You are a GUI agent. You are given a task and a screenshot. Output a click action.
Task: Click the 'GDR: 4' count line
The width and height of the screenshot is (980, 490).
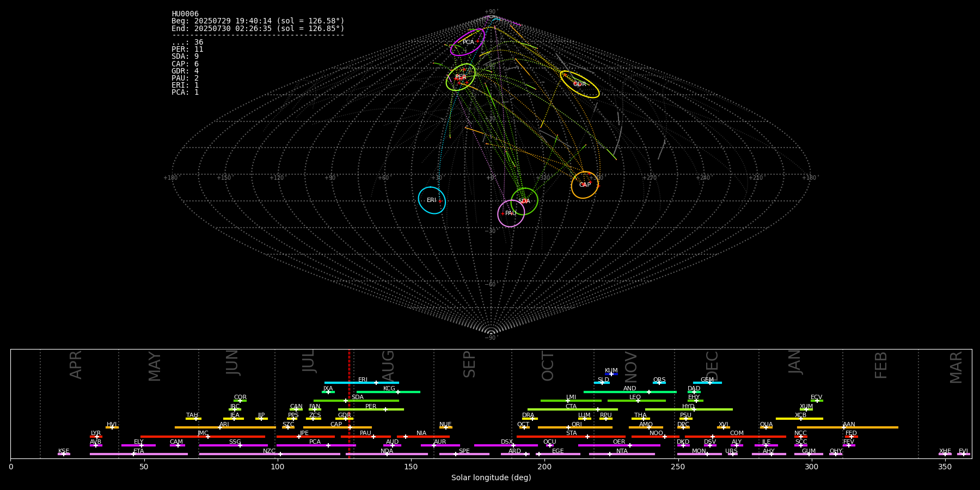tap(185, 71)
